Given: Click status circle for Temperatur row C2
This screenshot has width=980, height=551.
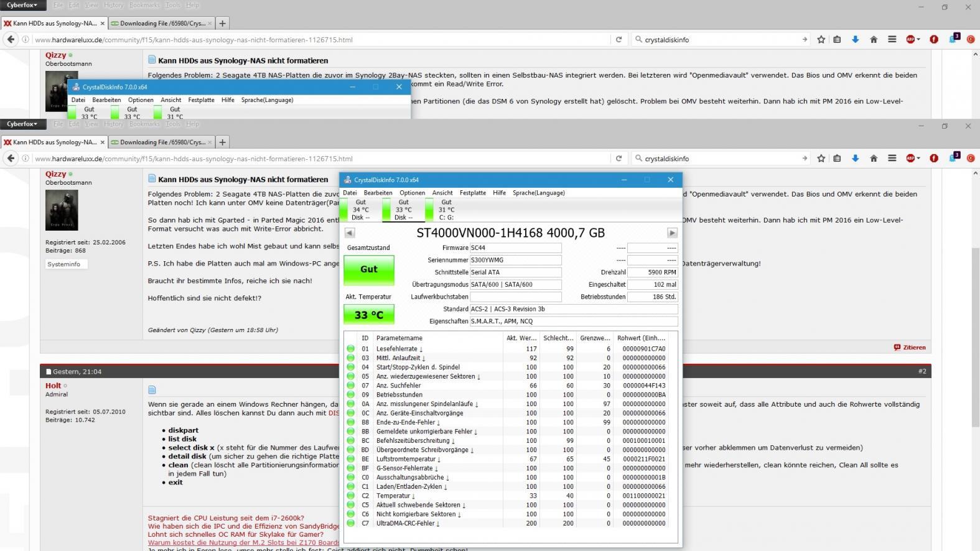Looking at the screenshot, I should pyautogui.click(x=351, y=496).
